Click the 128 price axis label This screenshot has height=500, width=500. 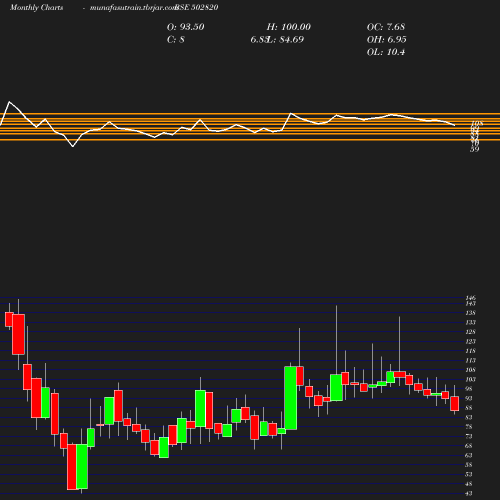tap(471, 332)
